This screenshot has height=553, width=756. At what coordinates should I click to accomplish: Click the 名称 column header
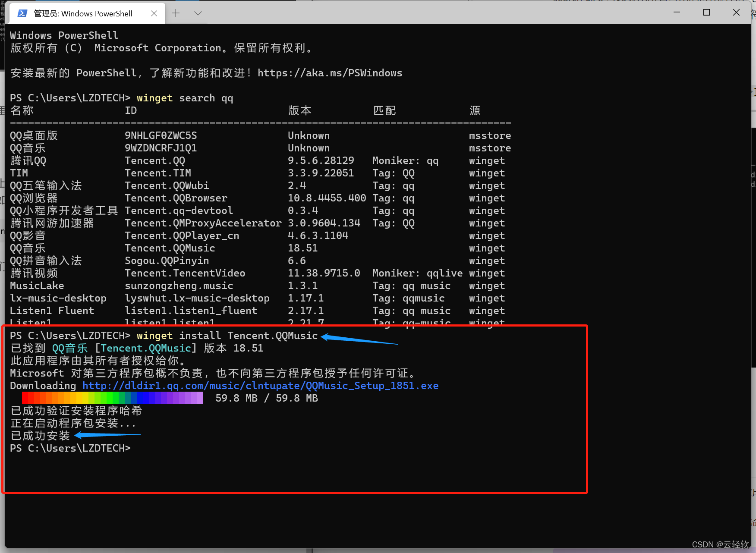tap(22, 111)
